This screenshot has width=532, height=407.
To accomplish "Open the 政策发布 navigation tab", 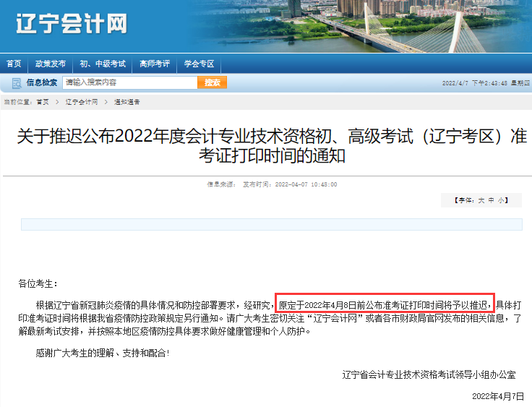I will tap(50, 64).
